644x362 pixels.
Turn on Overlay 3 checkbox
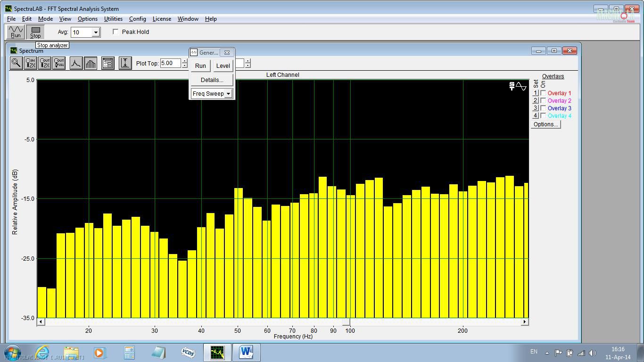pyautogui.click(x=543, y=108)
